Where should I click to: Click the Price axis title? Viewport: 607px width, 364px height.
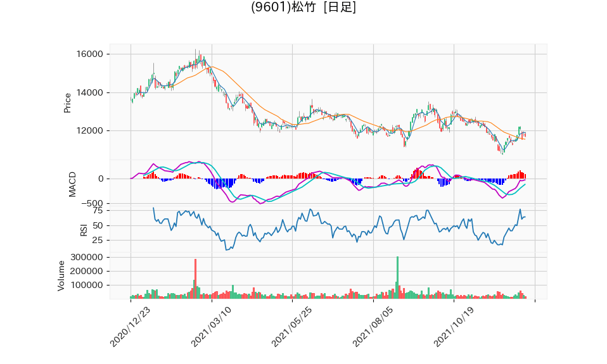pos(67,103)
